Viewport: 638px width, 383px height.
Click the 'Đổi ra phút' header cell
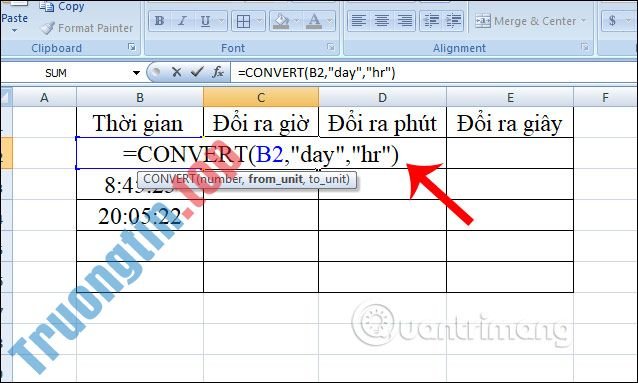(x=382, y=123)
